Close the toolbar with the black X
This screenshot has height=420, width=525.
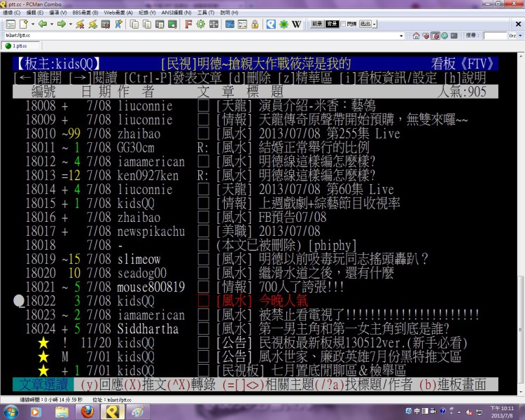[518, 24]
